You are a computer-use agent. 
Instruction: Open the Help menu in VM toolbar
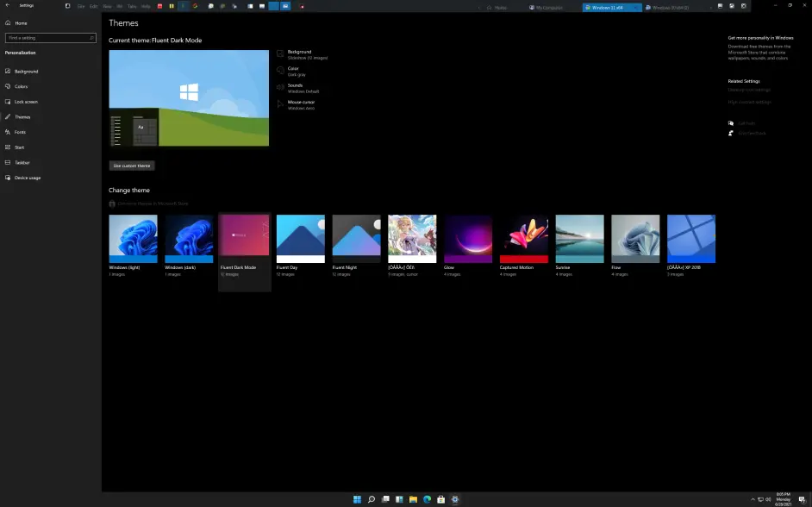(146, 6)
